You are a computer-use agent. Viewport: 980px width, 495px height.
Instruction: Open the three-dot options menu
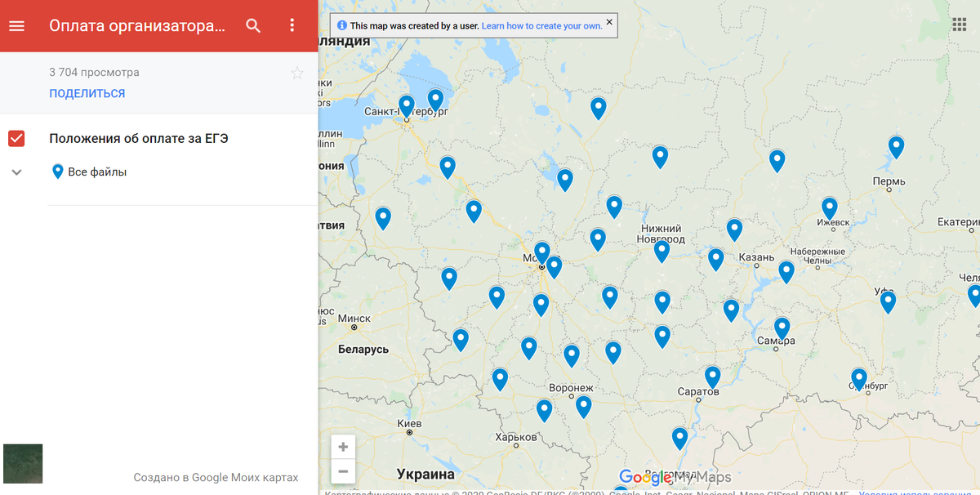click(x=292, y=25)
